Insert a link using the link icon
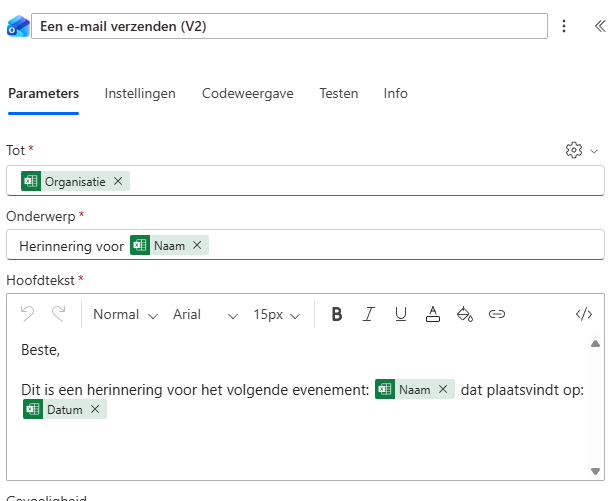This screenshot has width=614, height=501. click(x=497, y=314)
